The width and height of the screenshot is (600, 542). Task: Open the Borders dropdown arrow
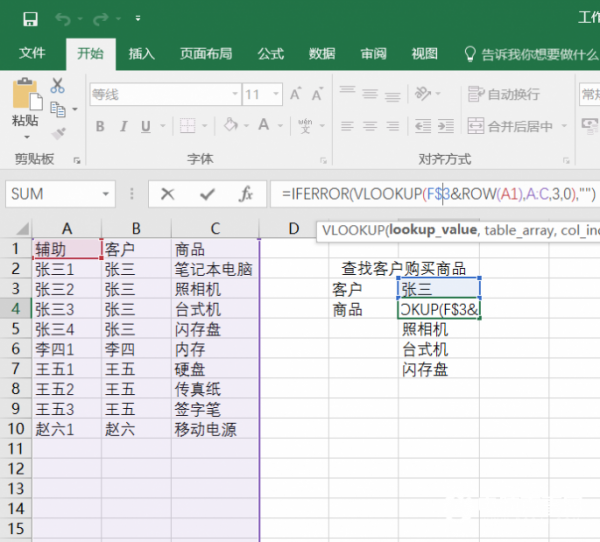click(205, 126)
